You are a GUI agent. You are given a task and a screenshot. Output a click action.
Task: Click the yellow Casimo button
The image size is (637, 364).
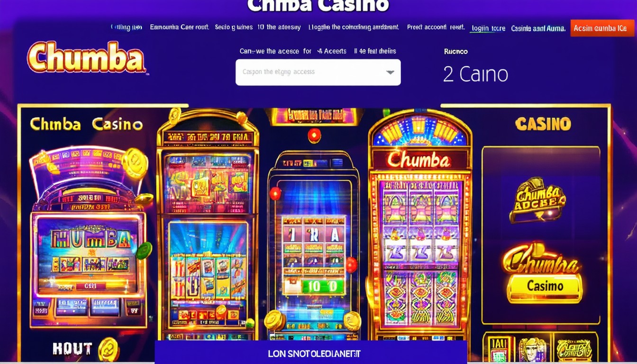pos(545,286)
